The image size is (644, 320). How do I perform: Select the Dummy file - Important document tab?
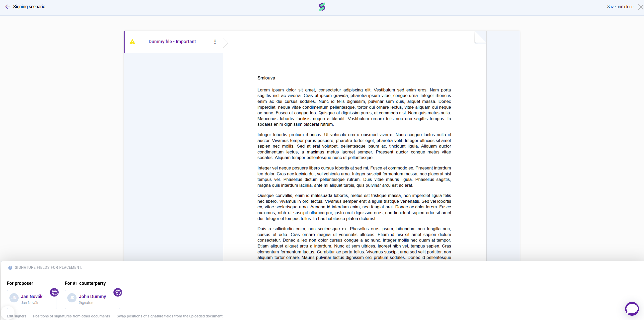click(172, 42)
